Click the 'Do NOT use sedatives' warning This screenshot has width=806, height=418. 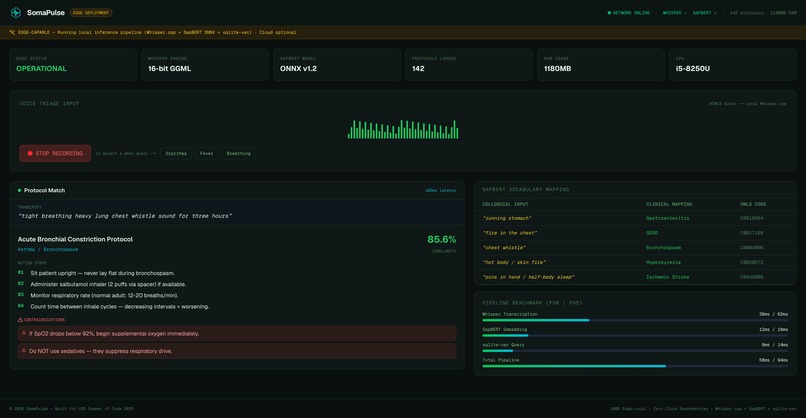tap(237, 351)
